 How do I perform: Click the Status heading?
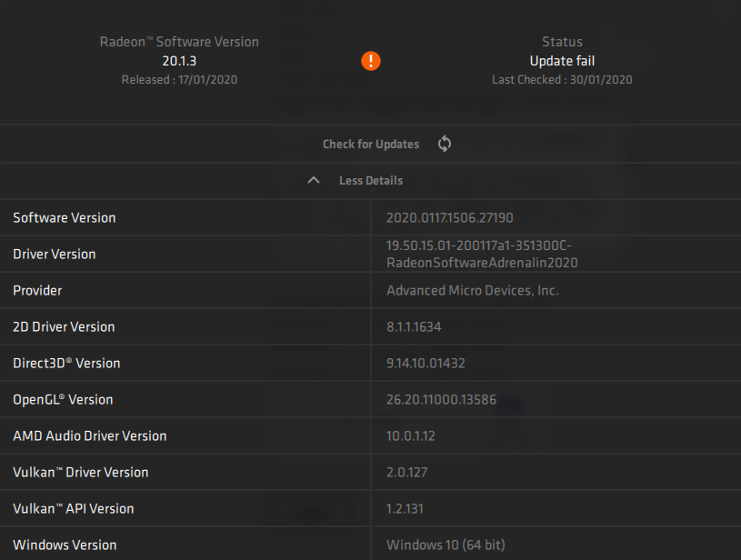point(562,42)
